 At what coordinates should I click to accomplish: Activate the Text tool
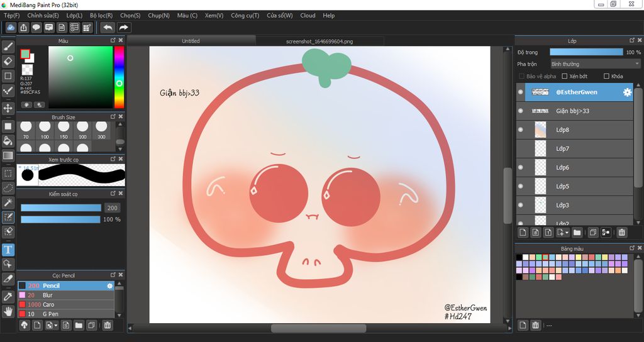point(8,250)
